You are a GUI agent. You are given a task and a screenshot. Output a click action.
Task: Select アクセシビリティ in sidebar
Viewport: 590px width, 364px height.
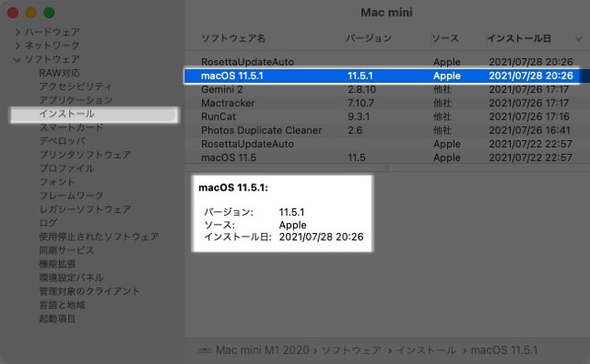pyautogui.click(x=76, y=87)
